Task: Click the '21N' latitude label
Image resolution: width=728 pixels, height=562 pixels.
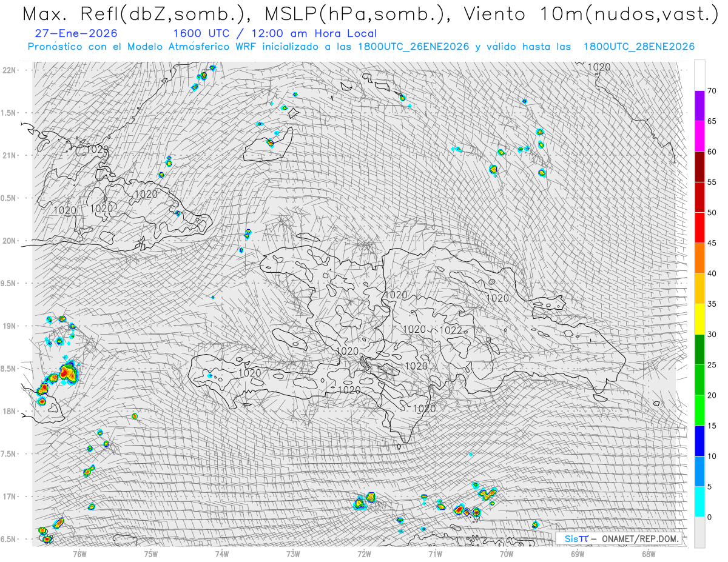Action: click(10, 155)
